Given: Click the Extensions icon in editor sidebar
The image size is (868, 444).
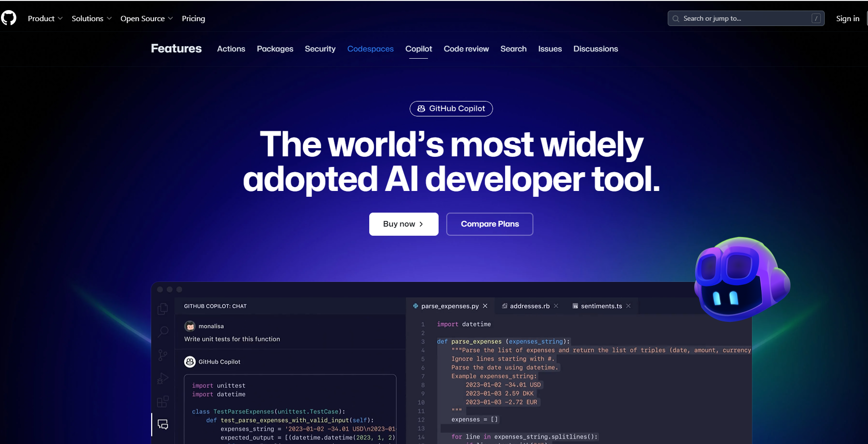Looking at the screenshot, I should click(163, 401).
